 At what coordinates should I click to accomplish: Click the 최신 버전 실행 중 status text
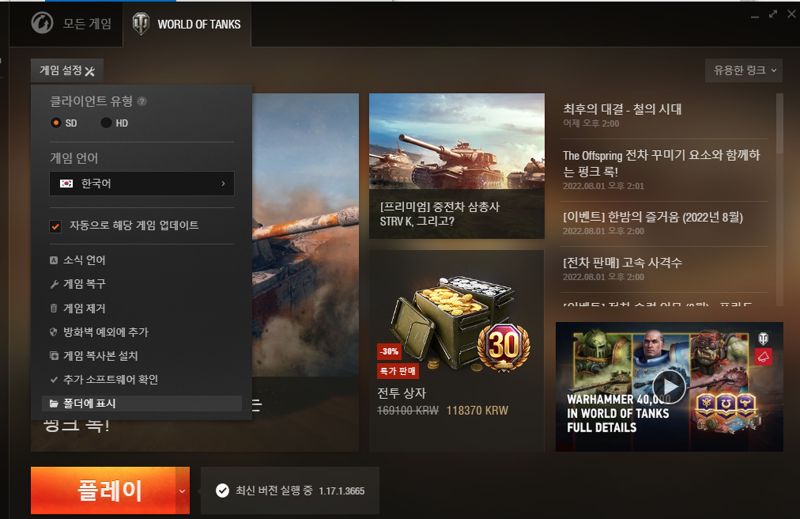click(x=274, y=490)
